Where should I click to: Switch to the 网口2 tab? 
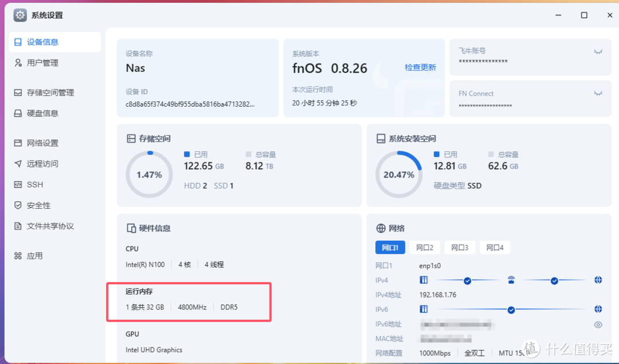[x=424, y=247]
